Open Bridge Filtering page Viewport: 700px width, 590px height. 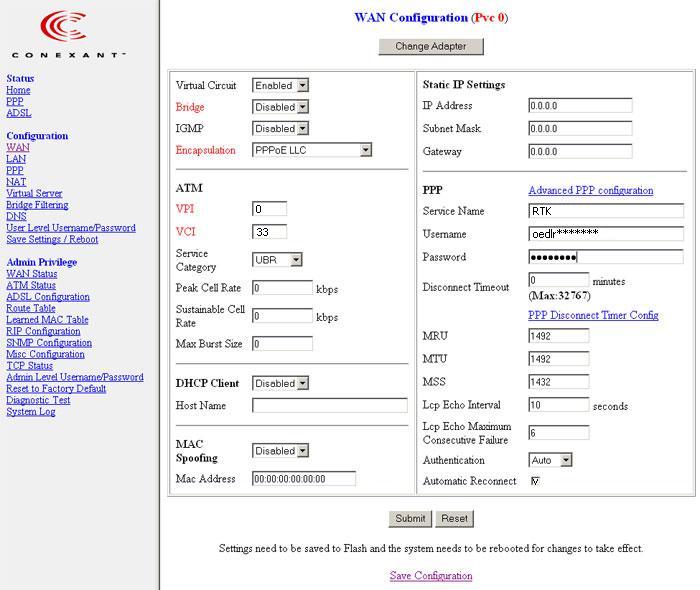[37, 205]
